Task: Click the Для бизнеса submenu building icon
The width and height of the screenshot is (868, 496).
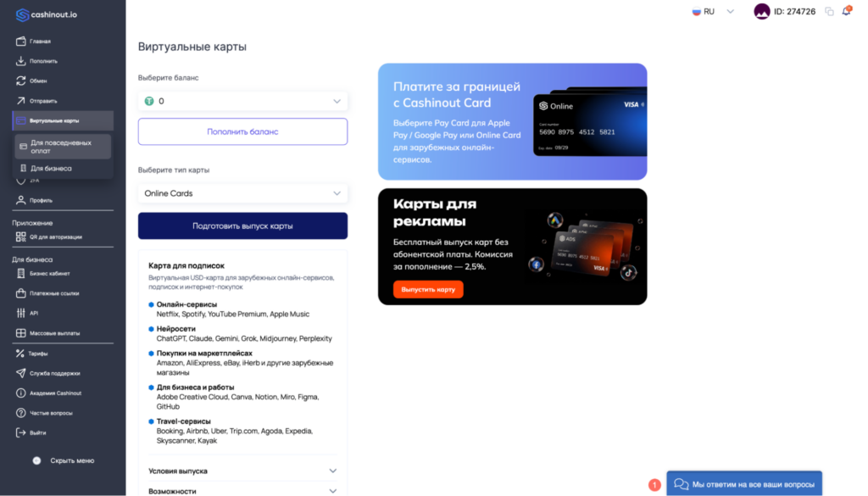Action: (x=23, y=168)
